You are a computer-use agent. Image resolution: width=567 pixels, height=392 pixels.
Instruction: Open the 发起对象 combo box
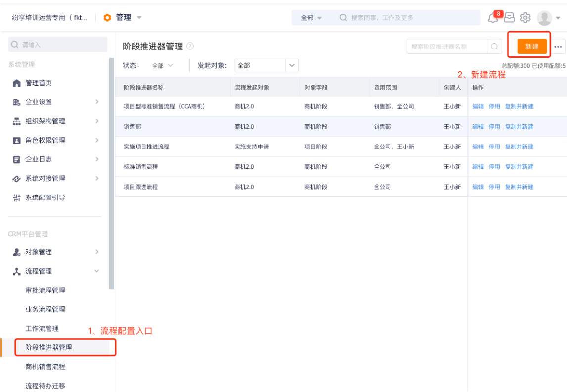click(x=266, y=65)
